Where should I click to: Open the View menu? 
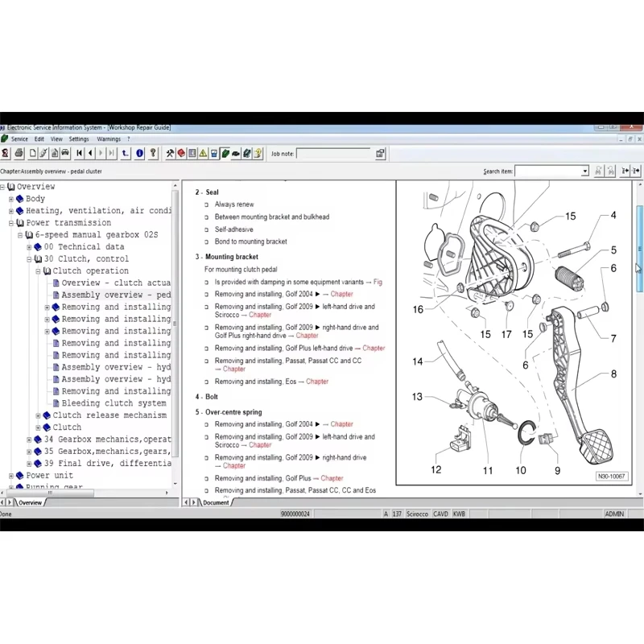56,138
